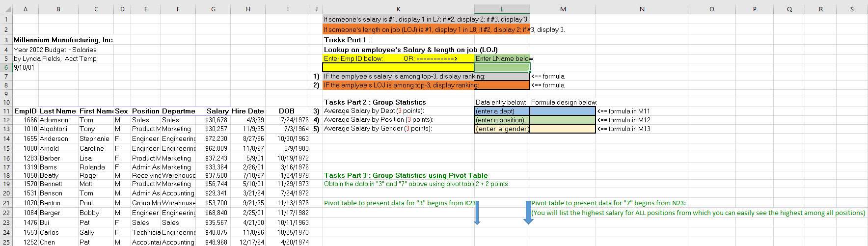Click 'Pivot table ... begins from K23' text
The width and height of the screenshot is (868, 246).
pos(400,203)
